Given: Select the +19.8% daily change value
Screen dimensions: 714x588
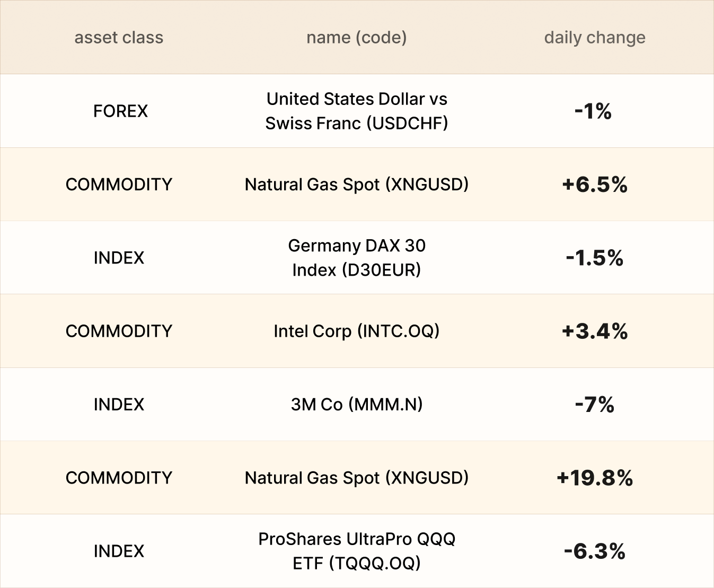Looking at the screenshot, I should click(594, 478).
